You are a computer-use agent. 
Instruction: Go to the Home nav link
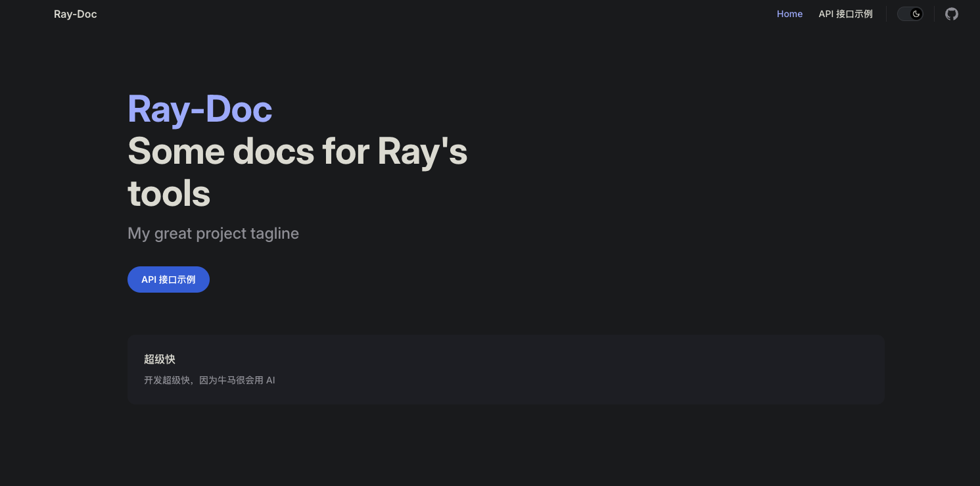(789, 14)
